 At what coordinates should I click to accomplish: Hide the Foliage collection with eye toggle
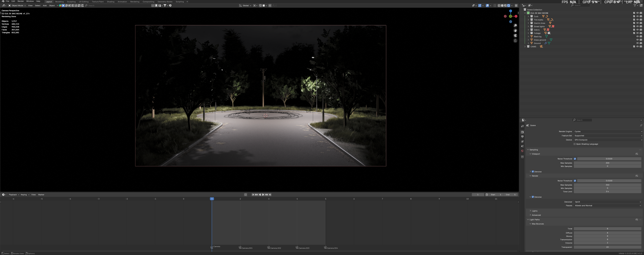pos(637,33)
